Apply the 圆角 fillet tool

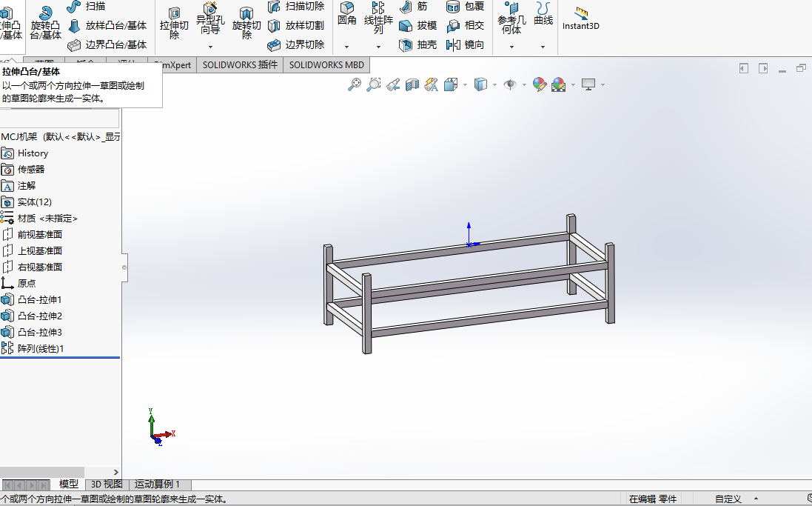(347, 13)
